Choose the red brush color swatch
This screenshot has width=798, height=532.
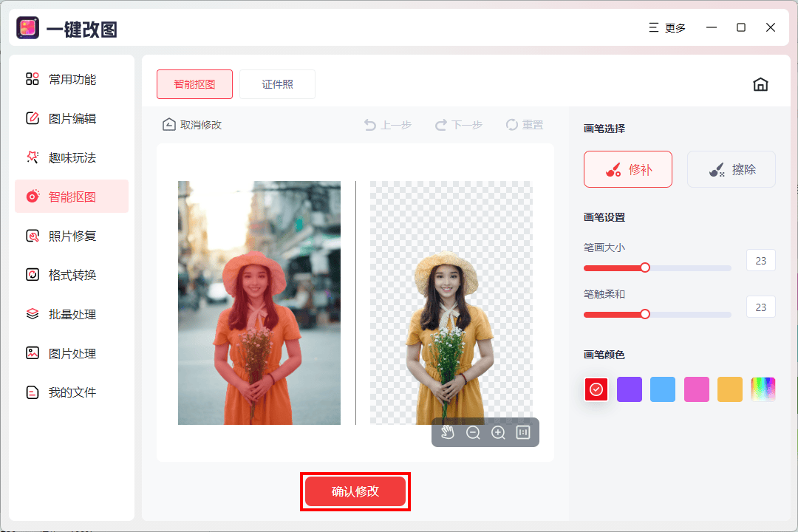pyautogui.click(x=596, y=389)
